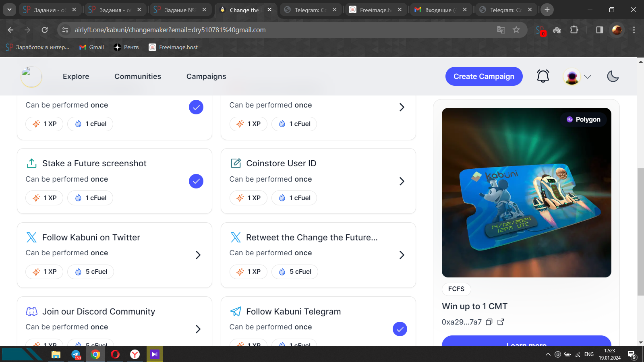Open a new browser tab
644x362 pixels.
click(547, 10)
